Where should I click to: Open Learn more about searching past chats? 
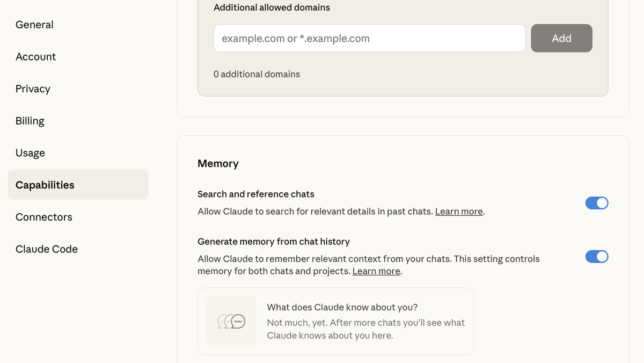click(x=458, y=211)
